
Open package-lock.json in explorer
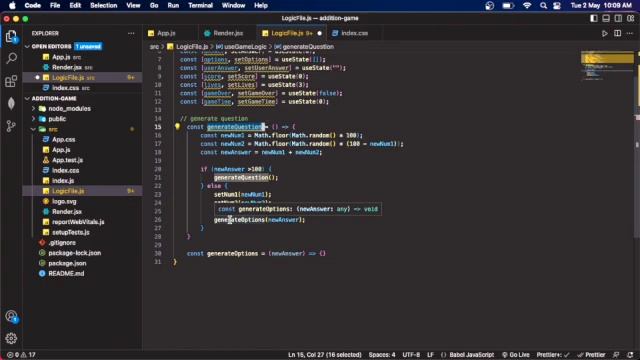(x=74, y=253)
